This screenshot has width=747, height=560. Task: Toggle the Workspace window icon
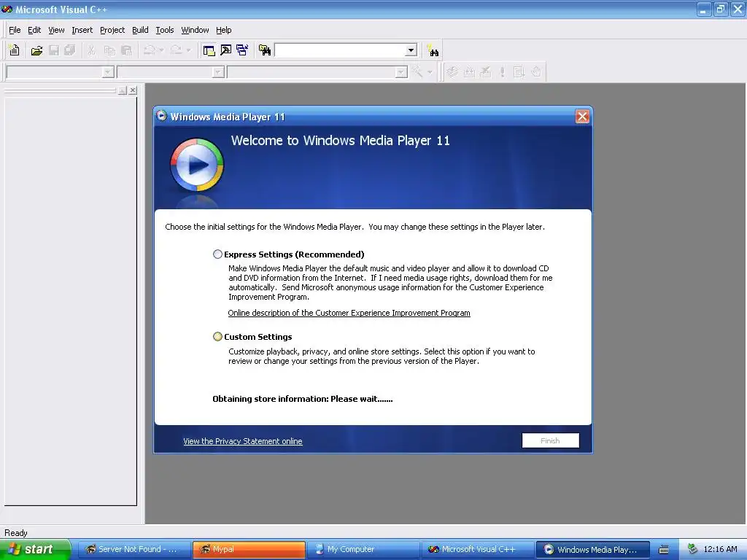[209, 50]
